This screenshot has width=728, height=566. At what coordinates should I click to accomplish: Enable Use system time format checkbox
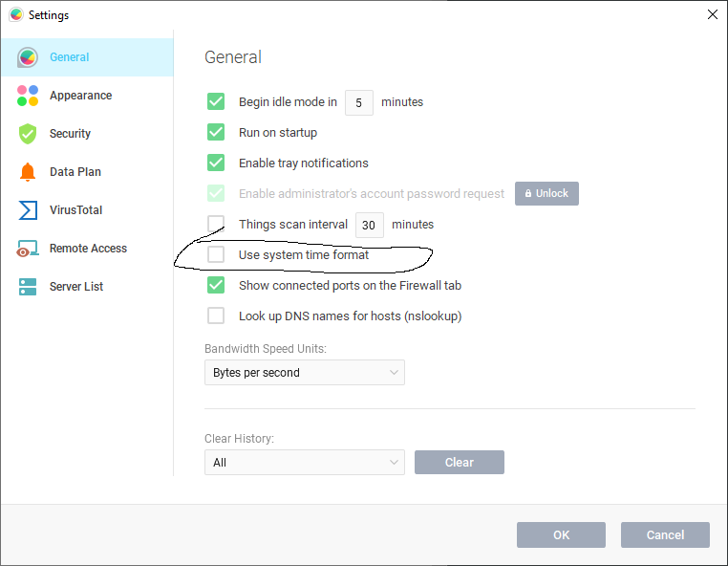tap(217, 255)
